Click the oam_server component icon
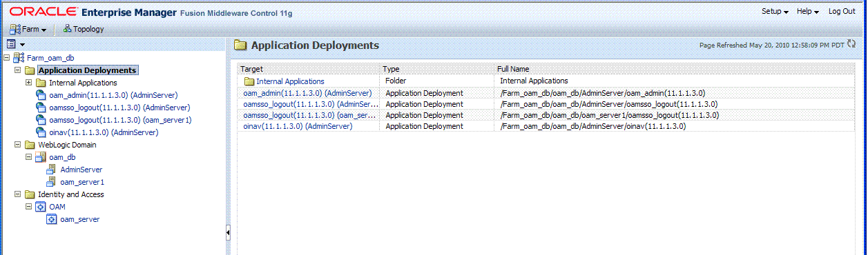The image size is (868, 255). (51, 219)
